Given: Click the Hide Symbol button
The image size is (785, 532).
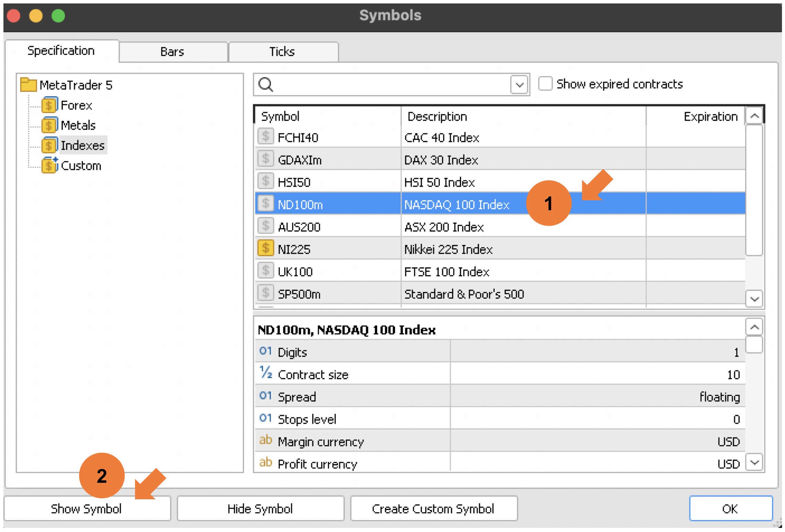Looking at the screenshot, I should point(260,509).
